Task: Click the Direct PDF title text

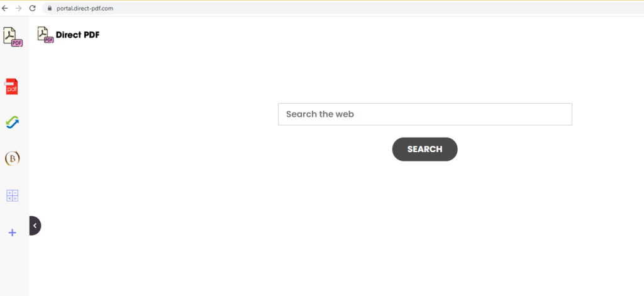Action: 77,35
